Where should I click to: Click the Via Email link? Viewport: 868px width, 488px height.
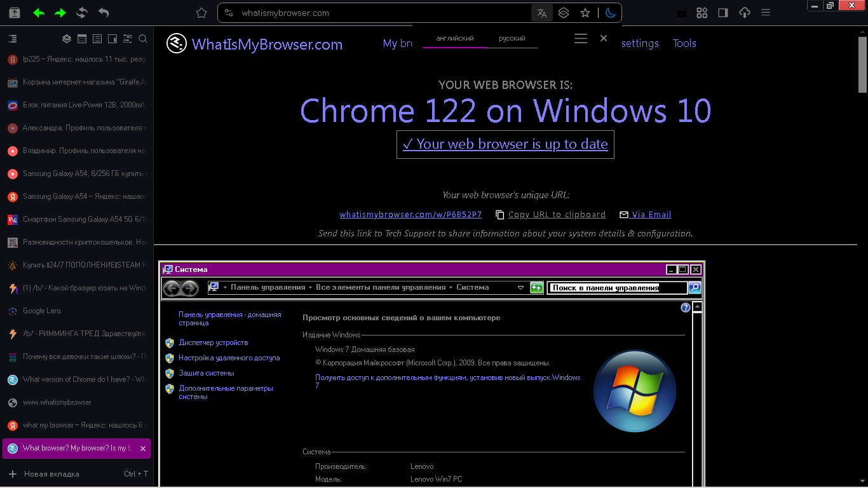coord(646,215)
